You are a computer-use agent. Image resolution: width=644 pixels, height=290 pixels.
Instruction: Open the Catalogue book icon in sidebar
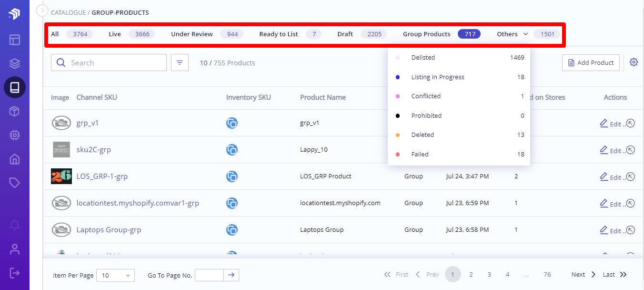tap(15, 87)
